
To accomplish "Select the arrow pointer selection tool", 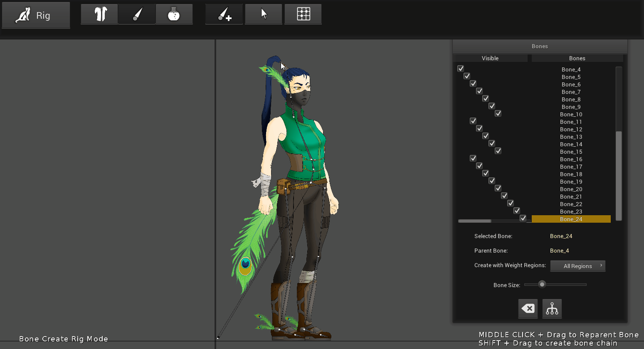I will click(264, 15).
